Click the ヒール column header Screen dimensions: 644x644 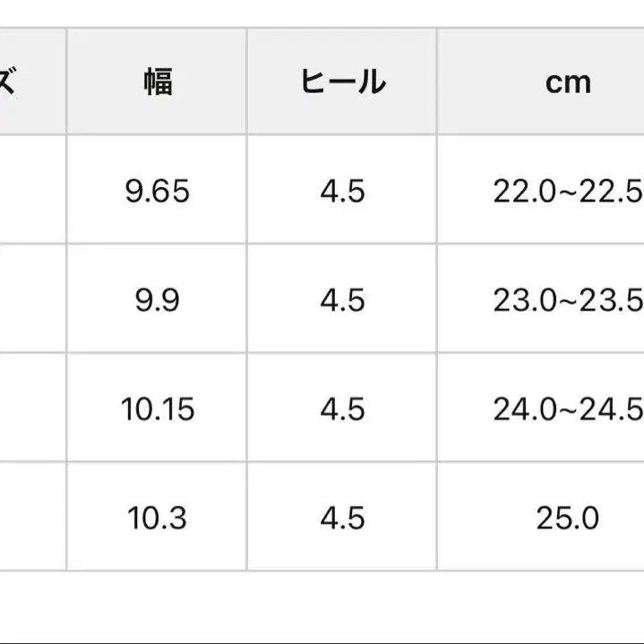pos(342,82)
